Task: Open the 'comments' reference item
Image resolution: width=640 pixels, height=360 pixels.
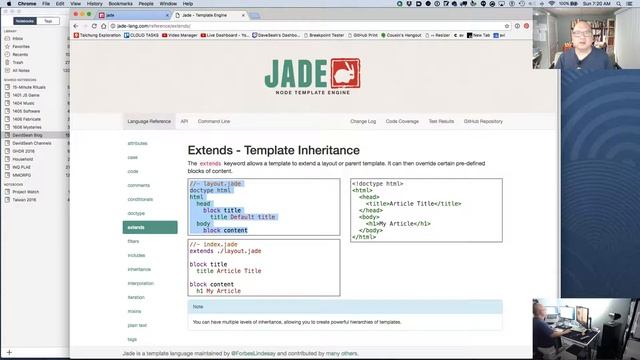Action: tap(138, 185)
